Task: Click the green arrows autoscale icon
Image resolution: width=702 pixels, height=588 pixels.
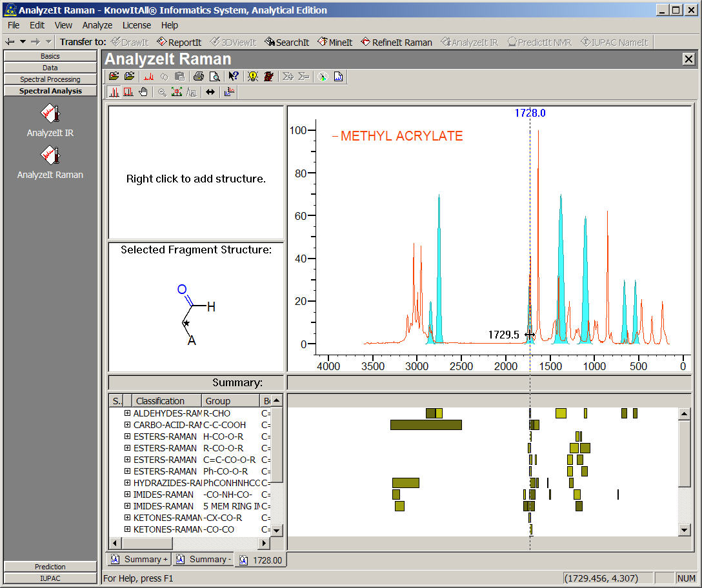Action: click(x=177, y=92)
